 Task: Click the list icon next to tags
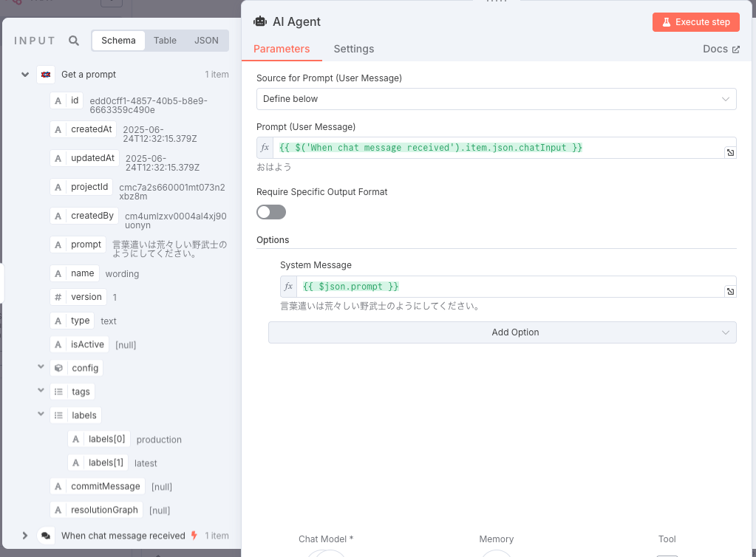point(58,391)
